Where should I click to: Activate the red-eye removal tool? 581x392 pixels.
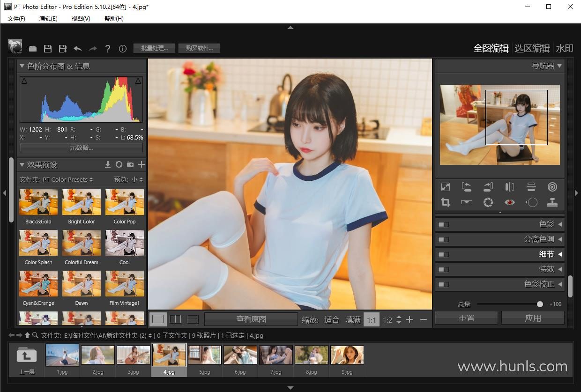click(509, 202)
